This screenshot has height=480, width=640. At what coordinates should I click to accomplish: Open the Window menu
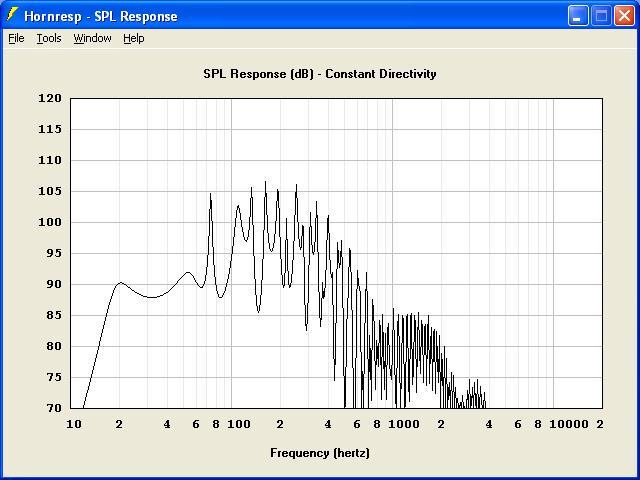(x=92, y=38)
